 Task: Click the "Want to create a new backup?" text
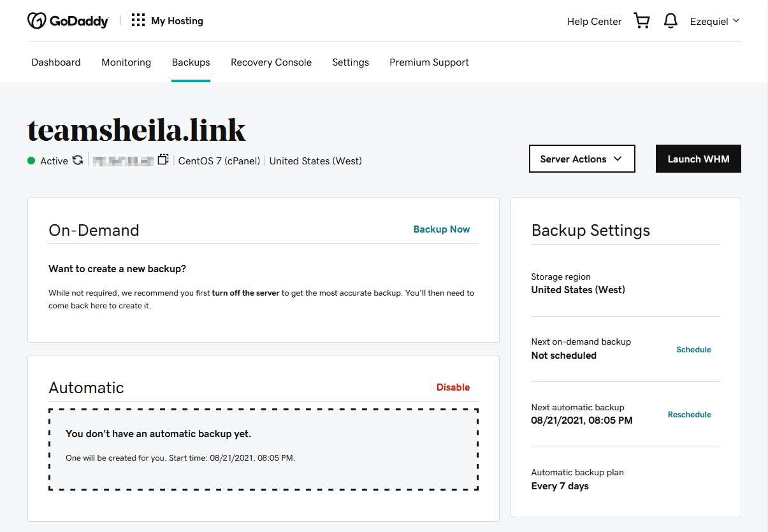point(117,269)
